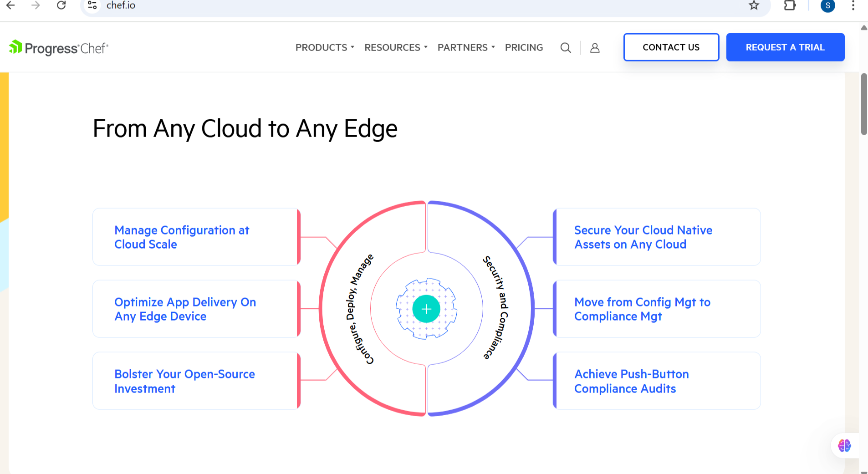The height and width of the screenshot is (474, 868).
Task: Click the browser reload icon
Action: tap(61, 5)
